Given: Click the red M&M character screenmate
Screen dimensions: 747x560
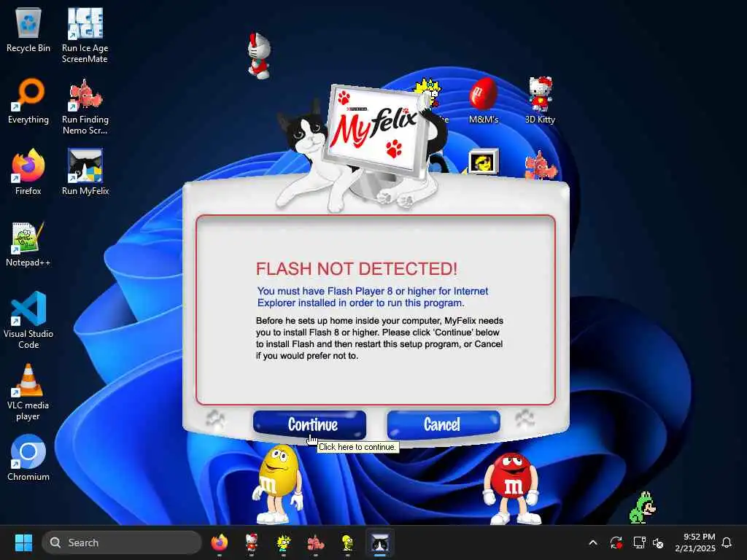Looking at the screenshot, I should pos(511,488).
